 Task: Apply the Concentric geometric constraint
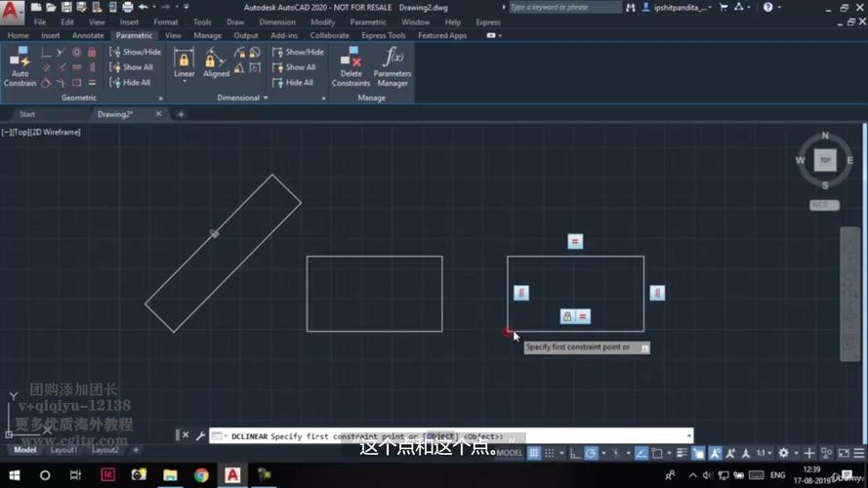76,52
